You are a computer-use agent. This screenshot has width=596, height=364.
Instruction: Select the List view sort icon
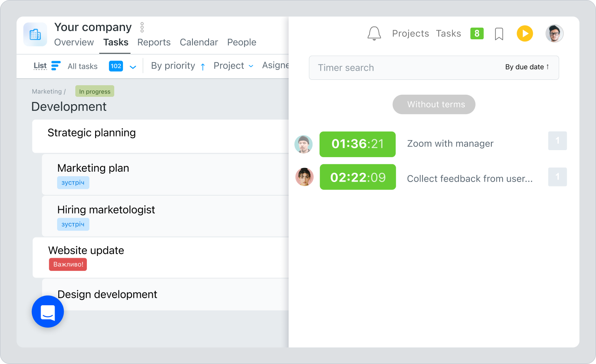[57, 66]
